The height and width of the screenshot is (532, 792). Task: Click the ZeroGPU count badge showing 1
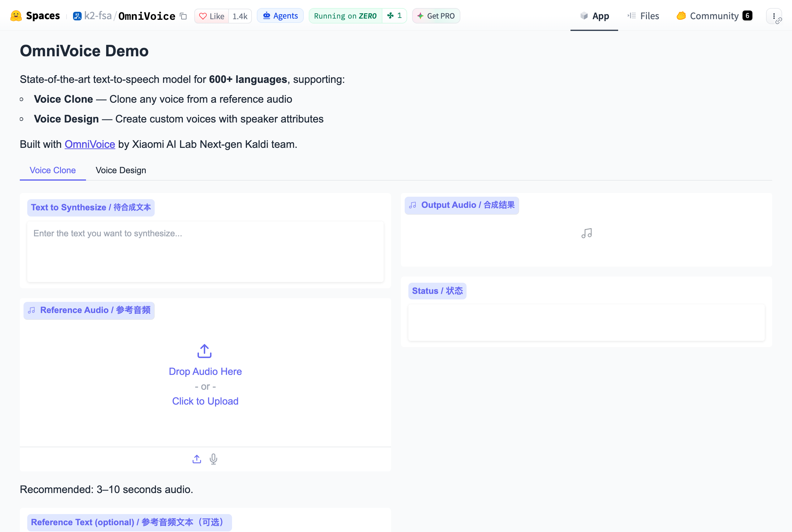tap(394, 16)
